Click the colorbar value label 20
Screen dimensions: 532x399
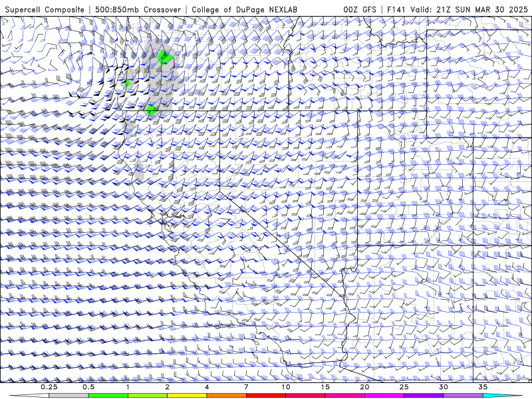[x=364, y=387]
